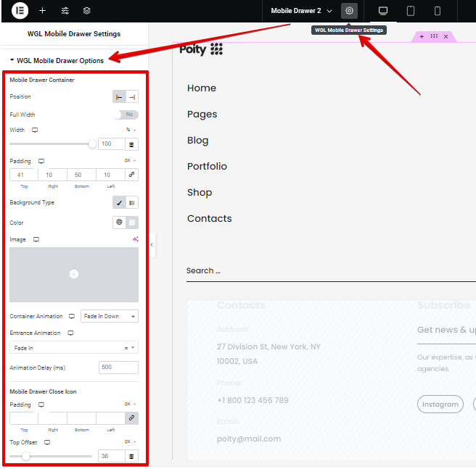Image resolution: width=476 pixels, height=469 pixels.
Task: Click the Instagram button
Action: point(440,404)
